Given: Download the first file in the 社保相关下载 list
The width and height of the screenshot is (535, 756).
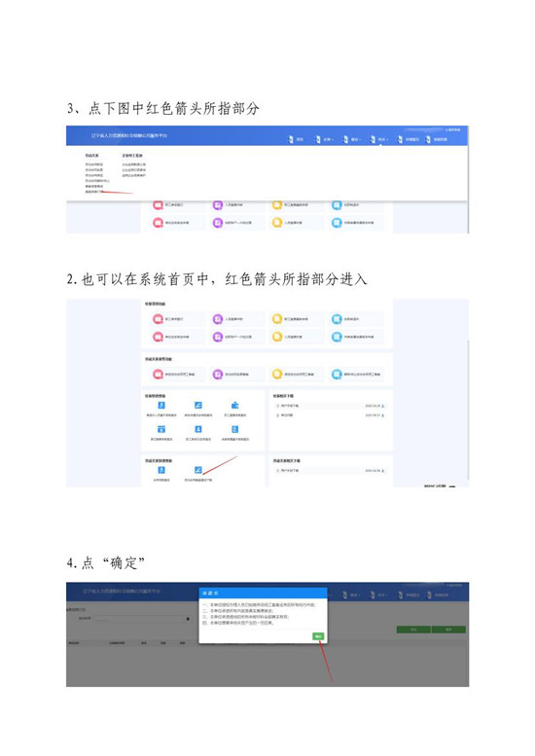Looking at the screenshot, I should [383, 406].
